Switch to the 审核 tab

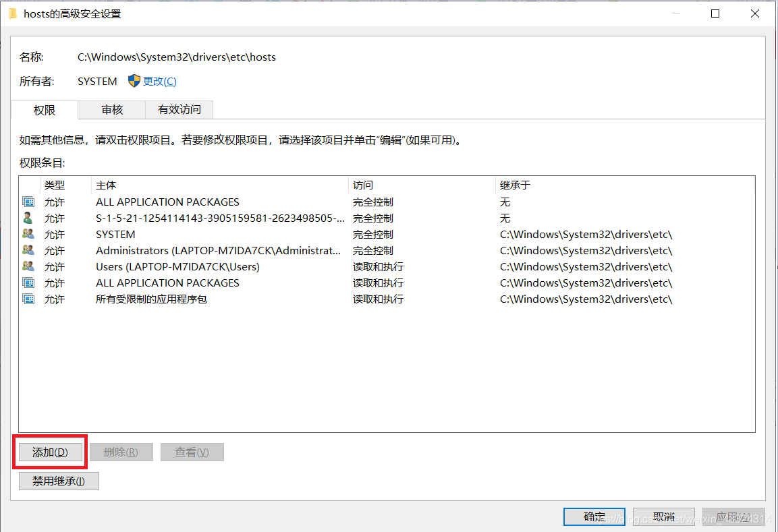(x=111, y=110)
